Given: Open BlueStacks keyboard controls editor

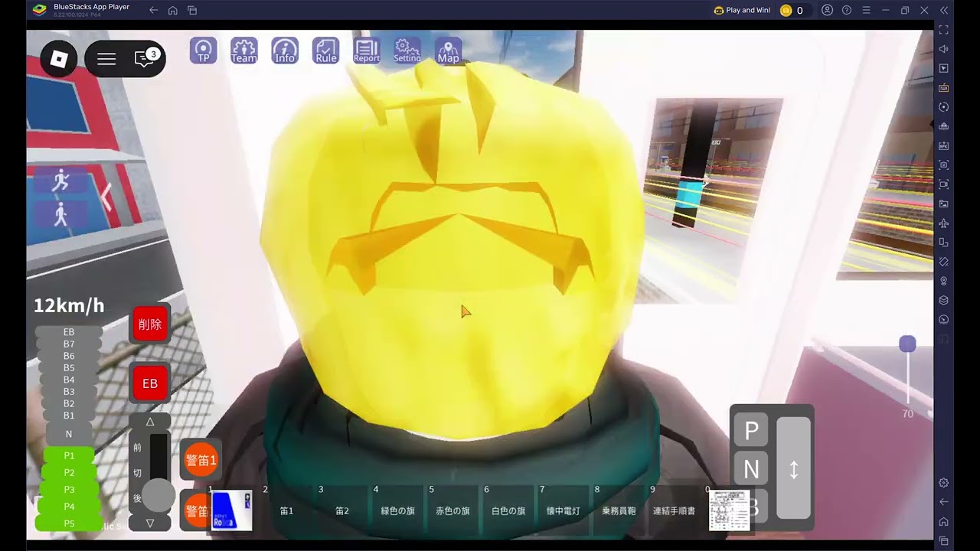Looking at the screenshot, I should coord(944,88).
